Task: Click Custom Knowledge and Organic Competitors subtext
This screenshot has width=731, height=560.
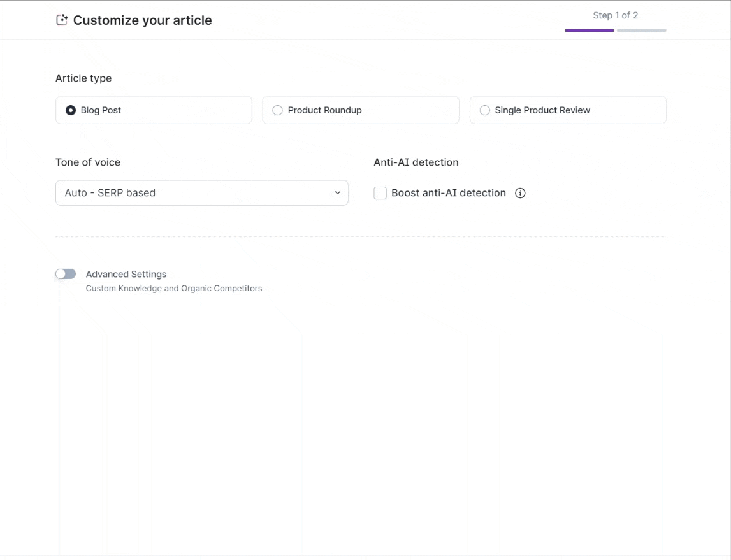Action: 174,289
